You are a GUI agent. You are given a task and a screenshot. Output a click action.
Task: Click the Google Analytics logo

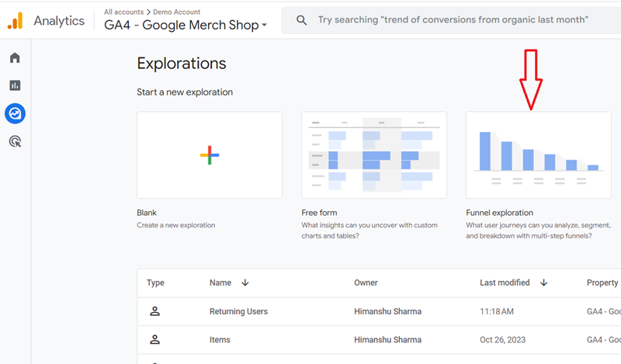(x=15, y=22)
